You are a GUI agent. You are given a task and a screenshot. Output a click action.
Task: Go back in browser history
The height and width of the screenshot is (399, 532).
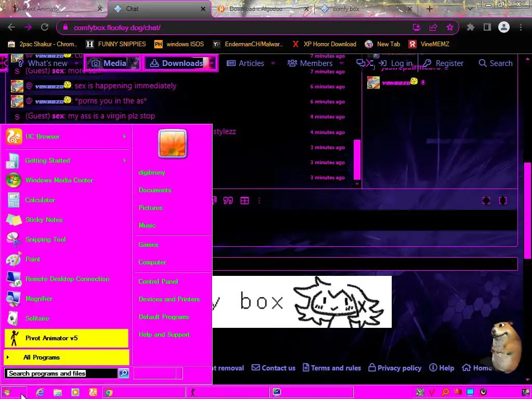11,28
